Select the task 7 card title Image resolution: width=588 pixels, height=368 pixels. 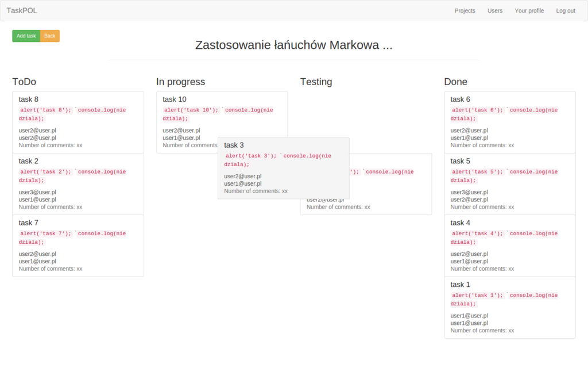[29, 223]
